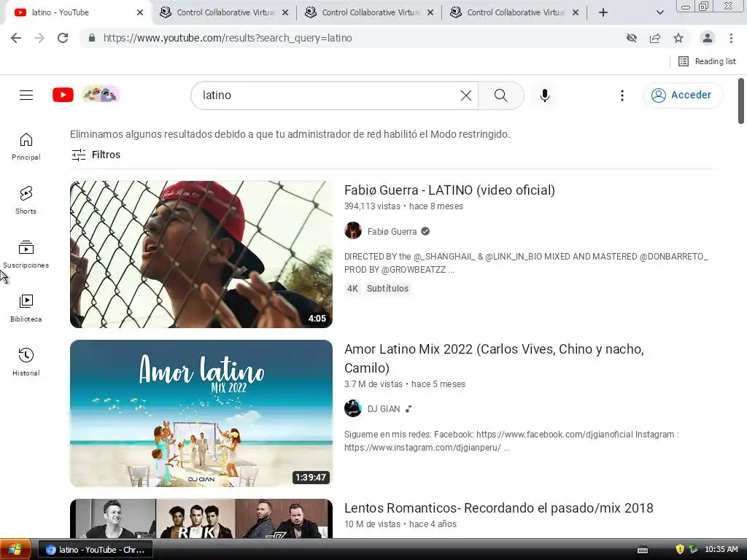747x560 pixels.
Task: Open the Chrome profile avatar
Action: click(x=708, y=38)
